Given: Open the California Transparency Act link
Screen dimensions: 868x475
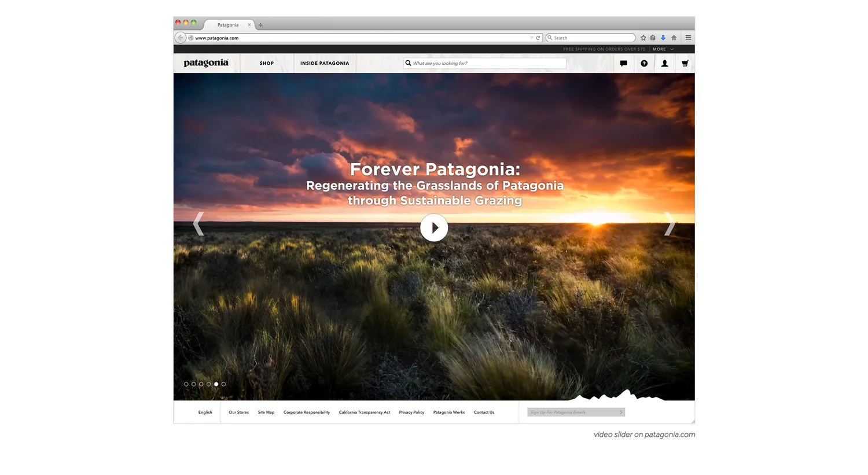Looking at the screenshot, I should (365, 413).
